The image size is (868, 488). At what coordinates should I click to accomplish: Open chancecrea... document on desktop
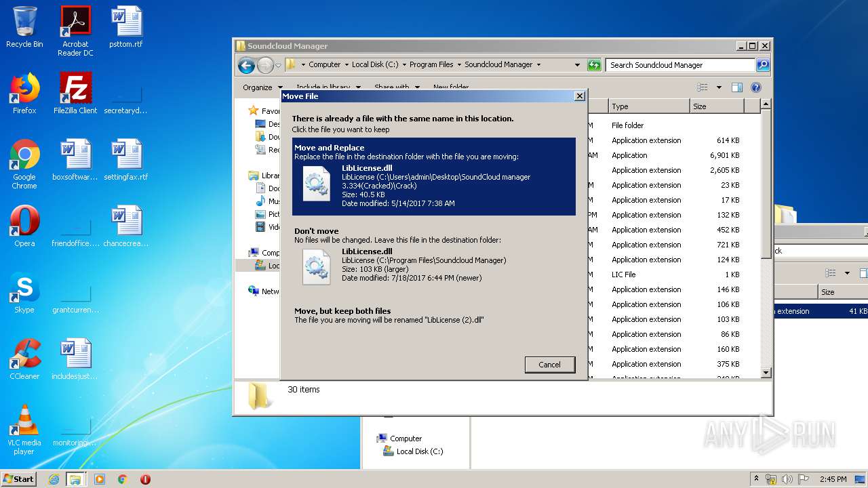126,226
